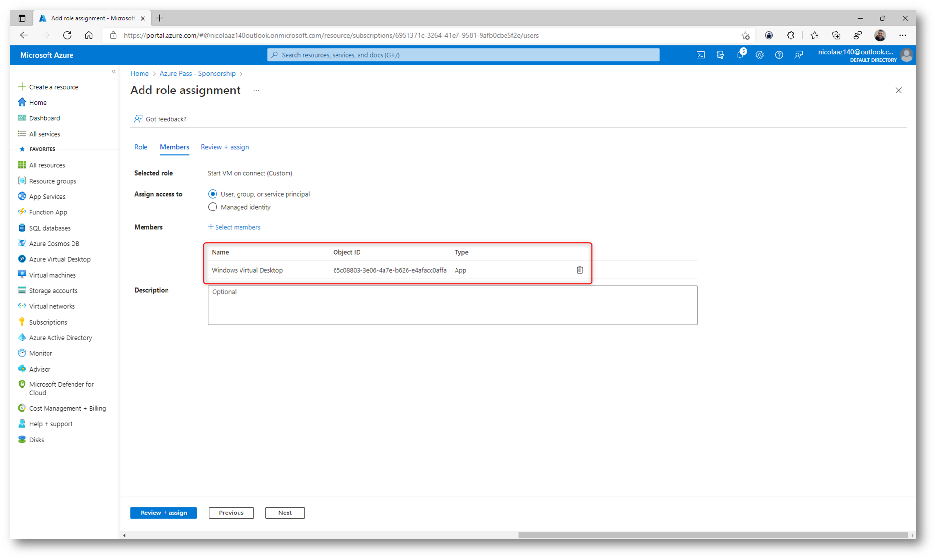937x560 pixels.
Task: Click the Object ID column header
Action: pos(347,252)
